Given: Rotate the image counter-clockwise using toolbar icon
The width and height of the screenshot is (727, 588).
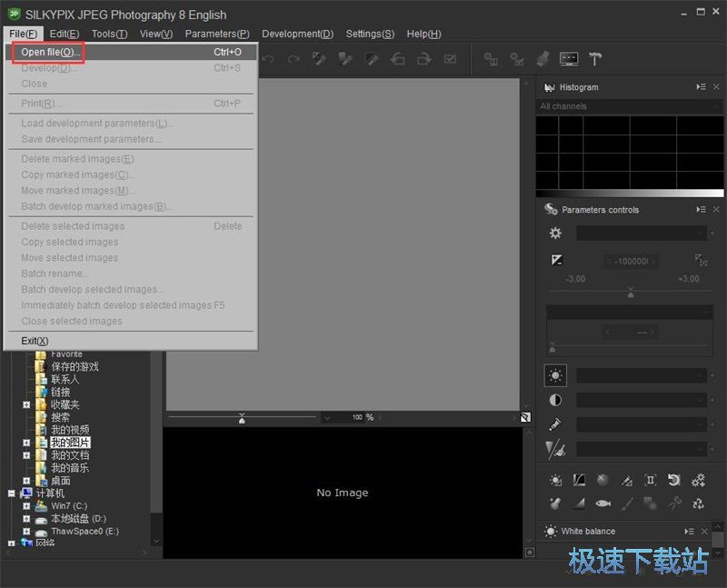Looking at the screenshot, I should [395, 59].
